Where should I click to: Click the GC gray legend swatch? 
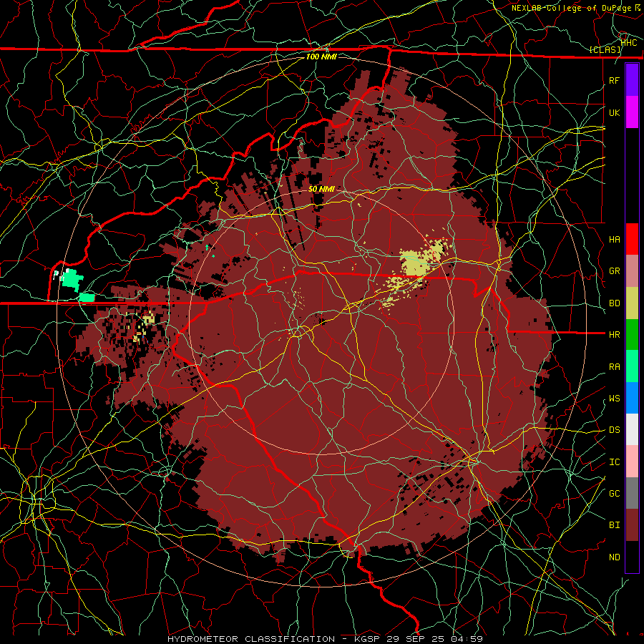point(632,493)
